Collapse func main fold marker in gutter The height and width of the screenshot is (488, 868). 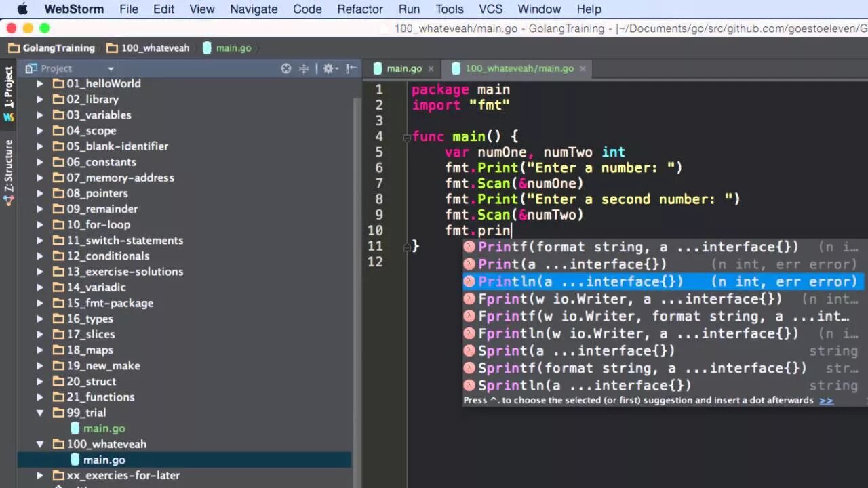(x=407, y=137)
